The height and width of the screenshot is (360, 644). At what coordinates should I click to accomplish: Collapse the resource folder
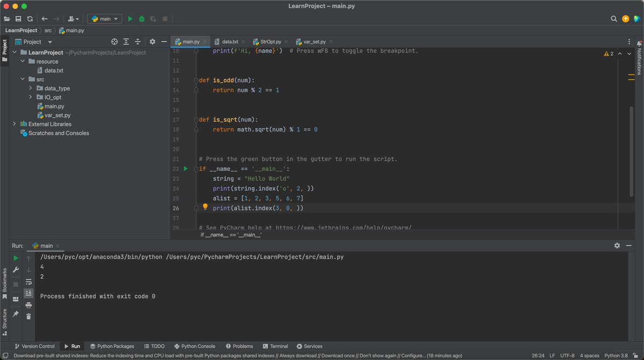(23, 62)
